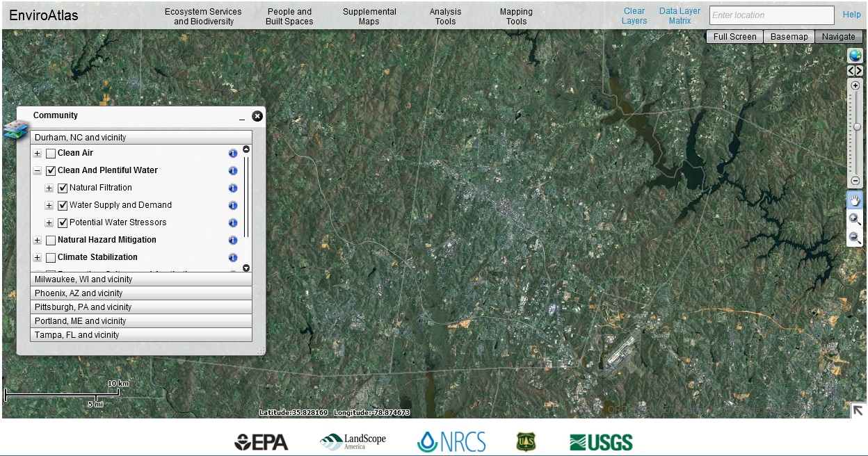Viewport: 868px width, 456px height.
Task: Select the zoom-out magnifier tool
Action: [855, 238]
